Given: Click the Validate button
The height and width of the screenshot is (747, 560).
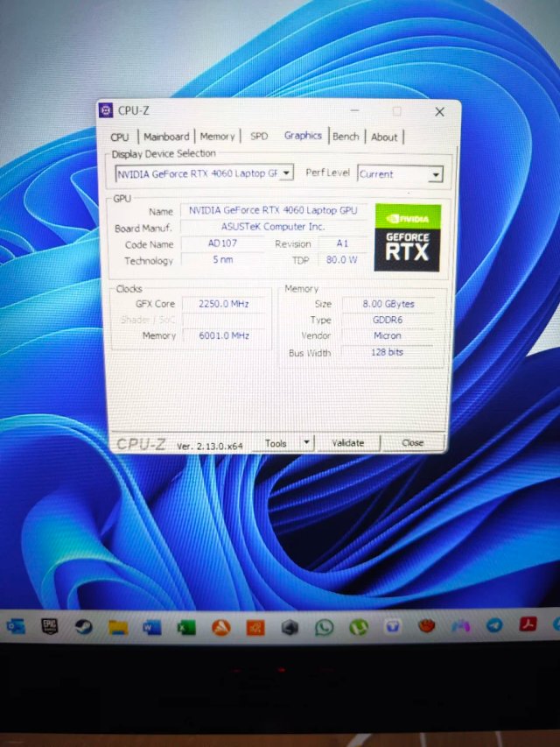Looking at the screenshot, I should point(347,442).
